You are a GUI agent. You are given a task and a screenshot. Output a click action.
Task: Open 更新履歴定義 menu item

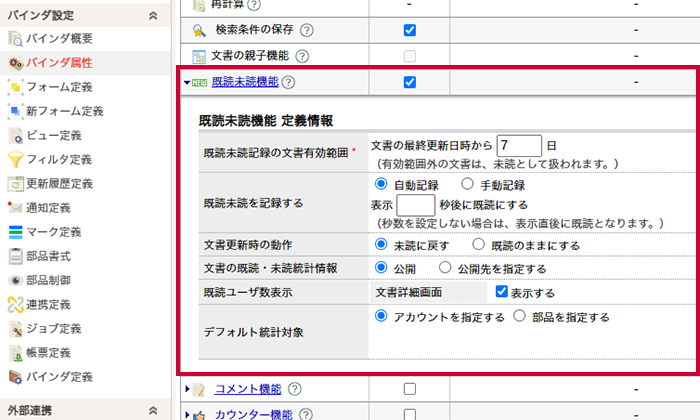[59, 184]
